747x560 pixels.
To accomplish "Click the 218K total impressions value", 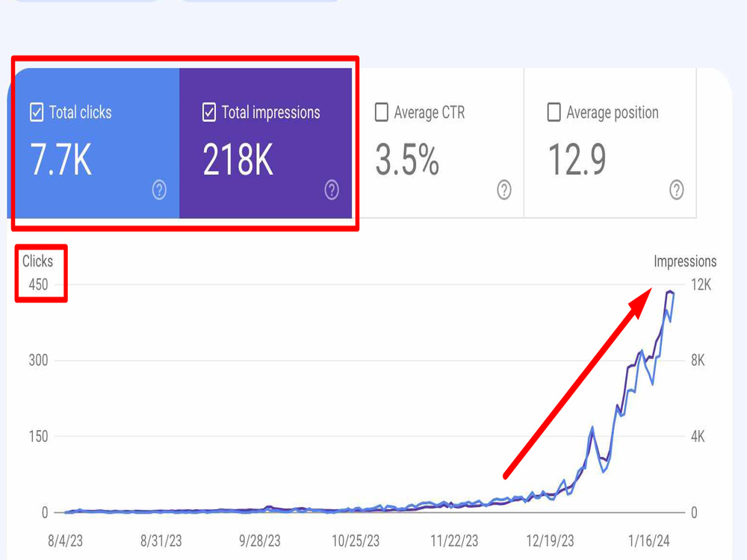I will pyautogui.click(x=238, y=160).
